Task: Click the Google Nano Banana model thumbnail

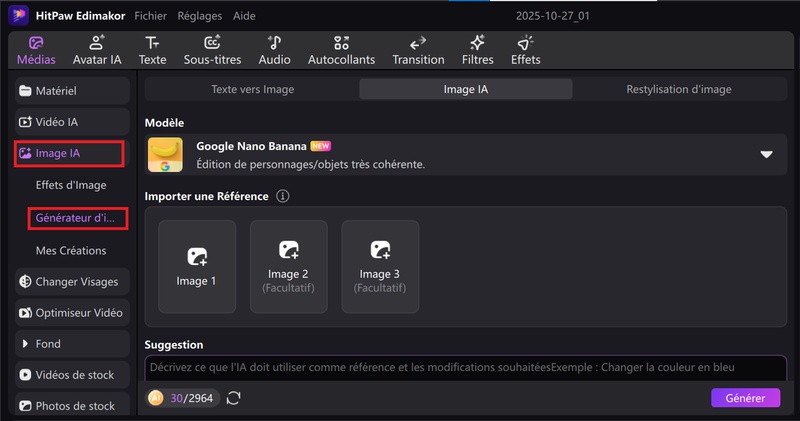Action: (x=165, y=155)
